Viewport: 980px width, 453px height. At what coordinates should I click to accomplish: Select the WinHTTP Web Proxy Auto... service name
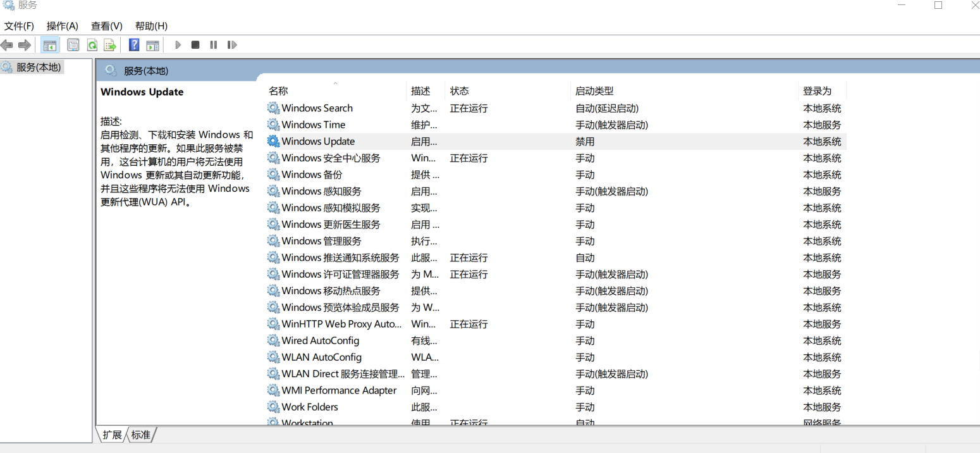(x=341, y=324)
